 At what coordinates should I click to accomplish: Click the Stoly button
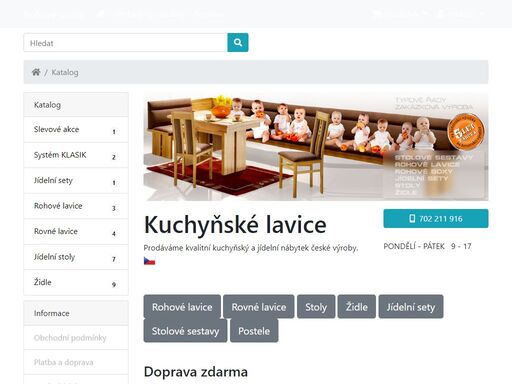point(316,307)
